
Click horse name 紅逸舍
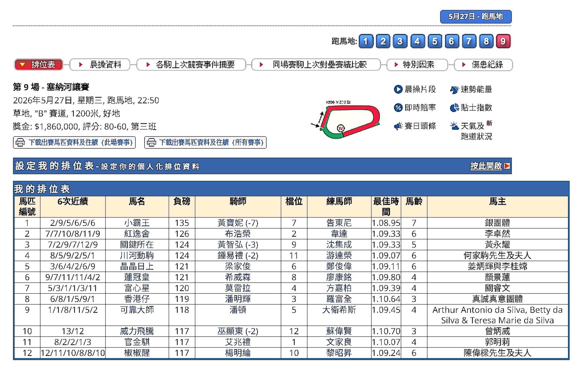[x=137, y=234]
